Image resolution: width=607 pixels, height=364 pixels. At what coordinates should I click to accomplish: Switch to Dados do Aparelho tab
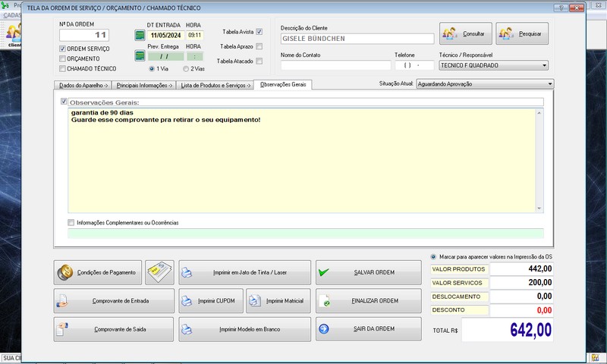(x=83, y=85)
